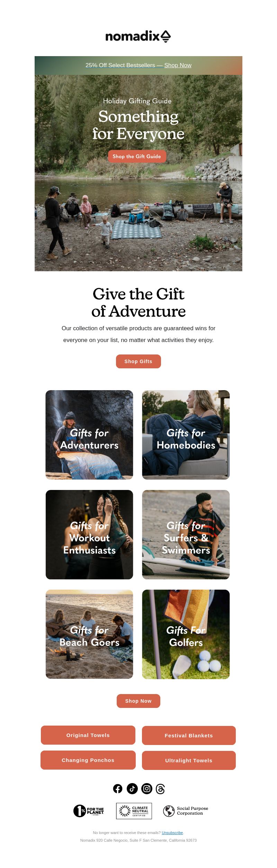Click the Social Purpose Corporation globe badge

[186, 811]
